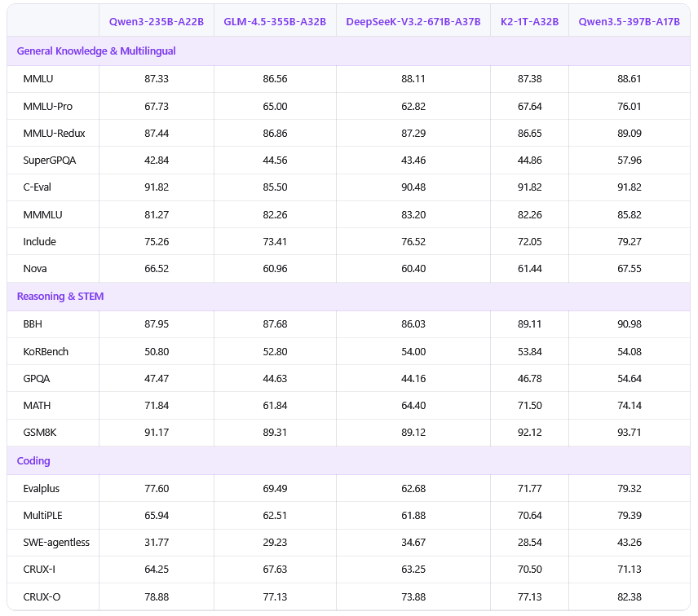This screenshot has height=616, width=698.
Task: Select SWE-agentless value 43.26 under Qwen3.5
Action: pyautogui.click(x=629, y=542)
